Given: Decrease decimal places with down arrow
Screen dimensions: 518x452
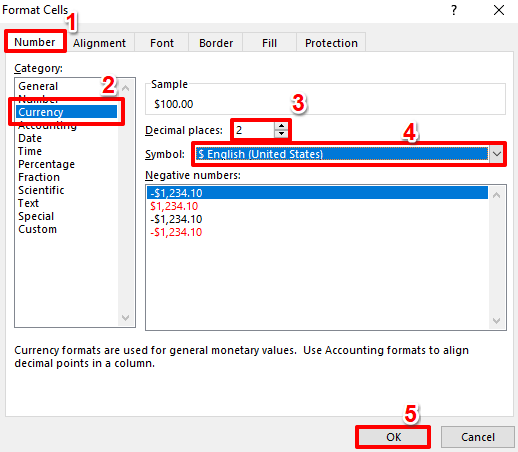Looking at the screenshot, I should tap(281, 134).
